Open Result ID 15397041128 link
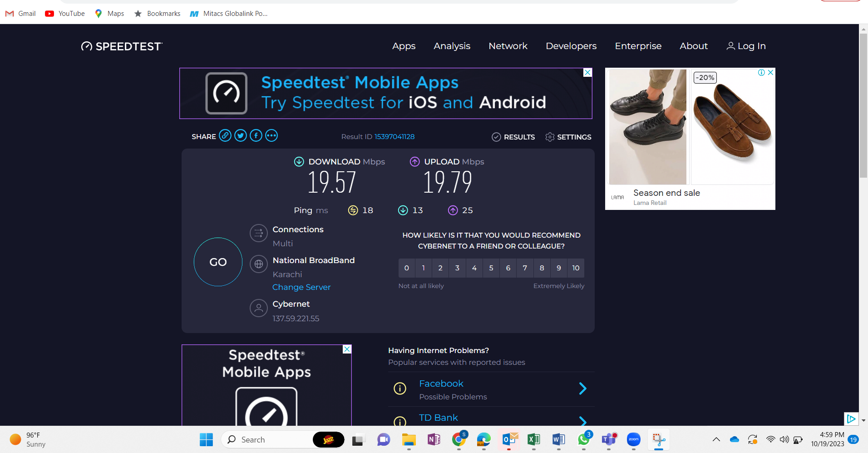The image size is (868, 453). click(394, 136)
